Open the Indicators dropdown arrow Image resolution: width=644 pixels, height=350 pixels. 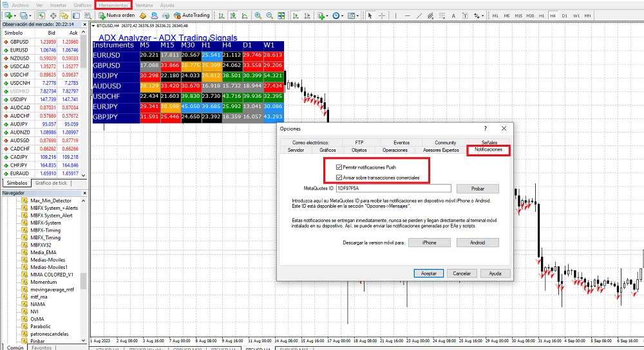[327, 15]
